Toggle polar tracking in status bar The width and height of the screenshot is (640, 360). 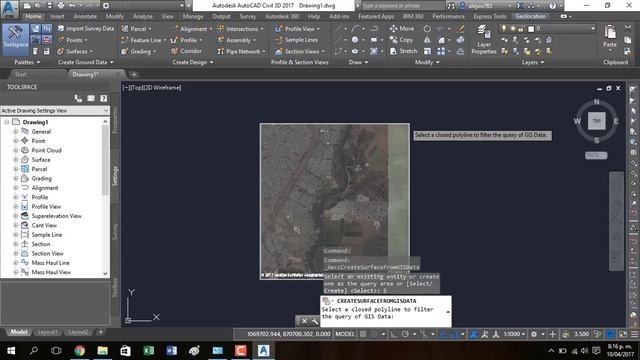[405, 334]
